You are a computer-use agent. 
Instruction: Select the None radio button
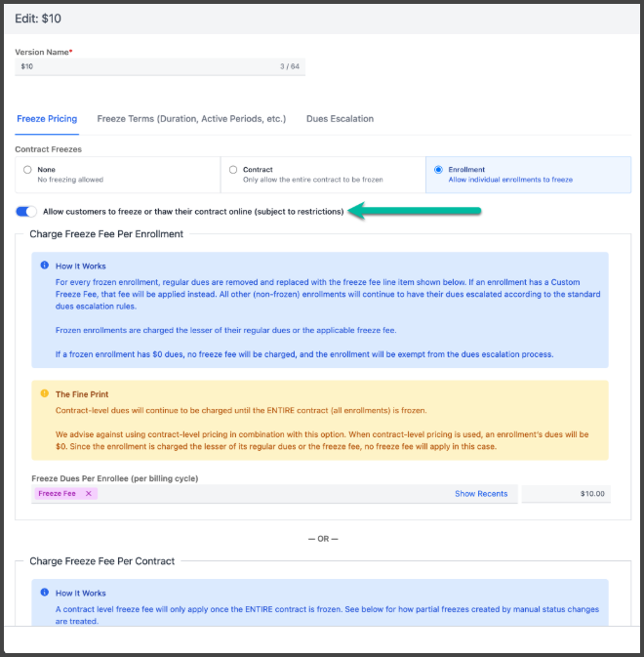point(27,170)
